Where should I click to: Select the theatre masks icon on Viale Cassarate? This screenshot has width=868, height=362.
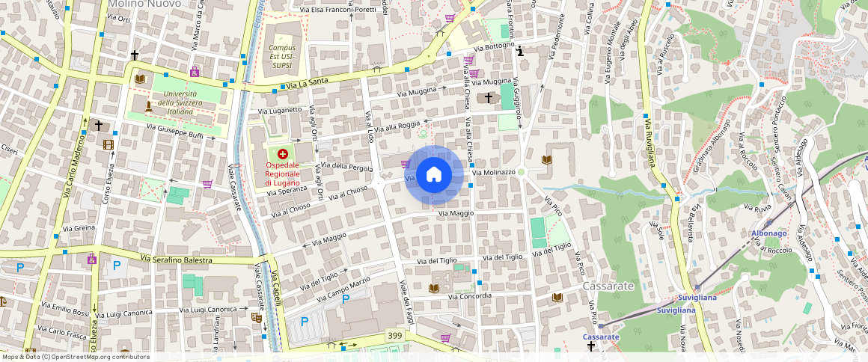tap(256, 317)
